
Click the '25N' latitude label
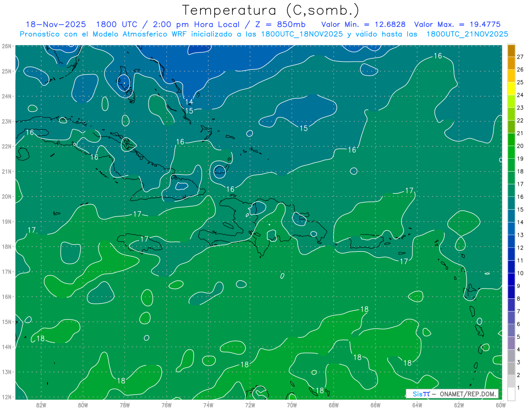point(7,71)
